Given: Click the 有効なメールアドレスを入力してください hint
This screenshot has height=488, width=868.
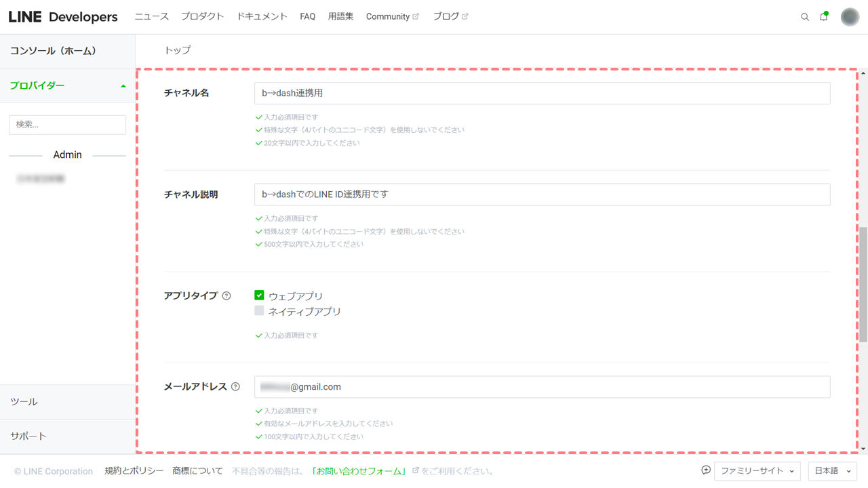Looking at the screenshot, I should (x=328, y=424).
